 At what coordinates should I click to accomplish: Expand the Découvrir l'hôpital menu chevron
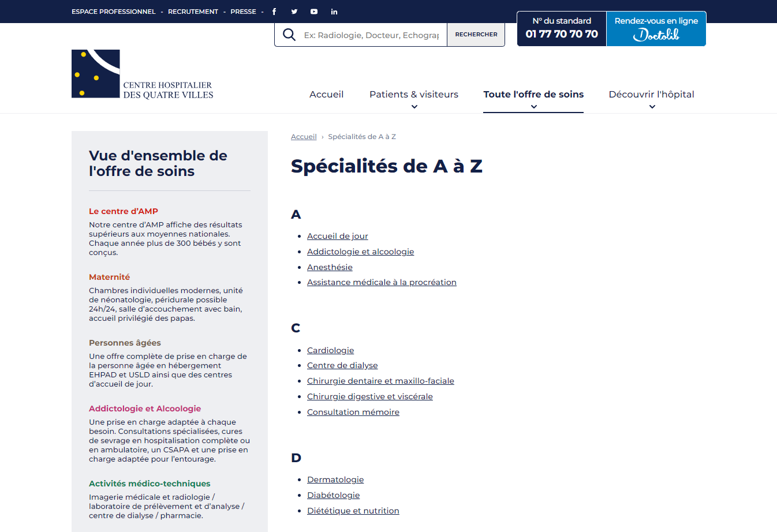pyautogui.click(x=652, y=107)
